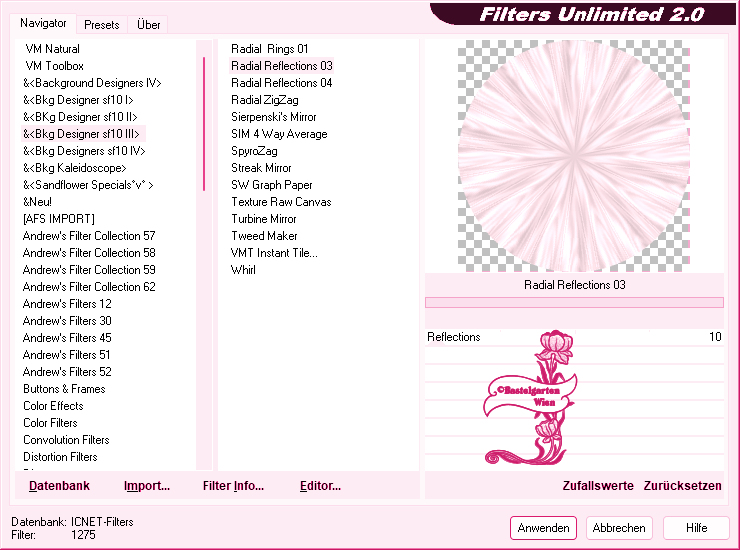Select Color Filters category
Image resolution: width=740 pixels, height=550 pixels.
pos(50,423)
